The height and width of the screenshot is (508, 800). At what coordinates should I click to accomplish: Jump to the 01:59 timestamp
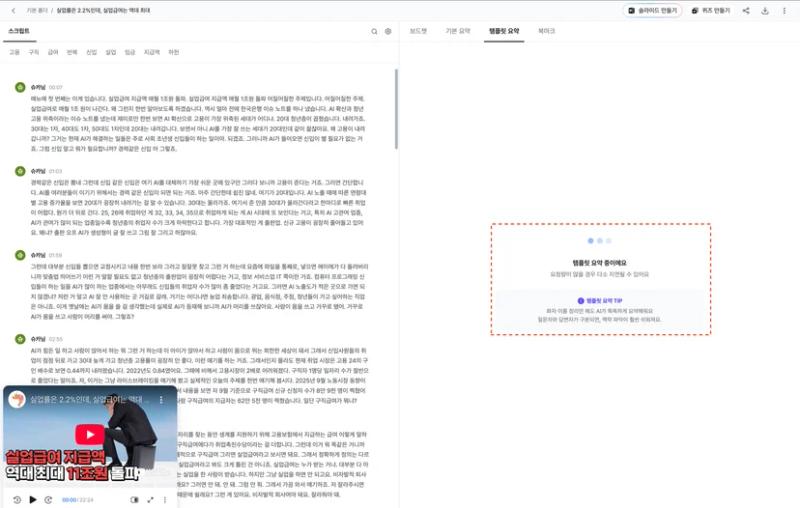coord(56,255)
